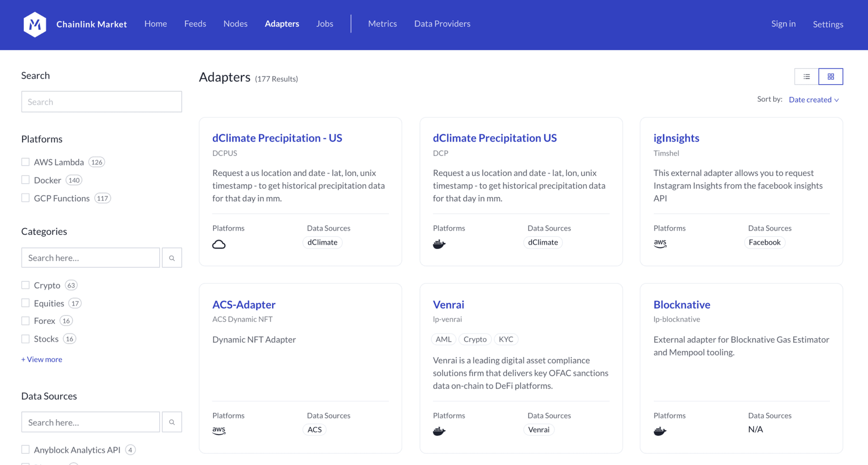This screenshot has height=465, width=868.
Task: Open the ACS-Adapter title link
Action: pyautogui.click(x=244, y=304)
